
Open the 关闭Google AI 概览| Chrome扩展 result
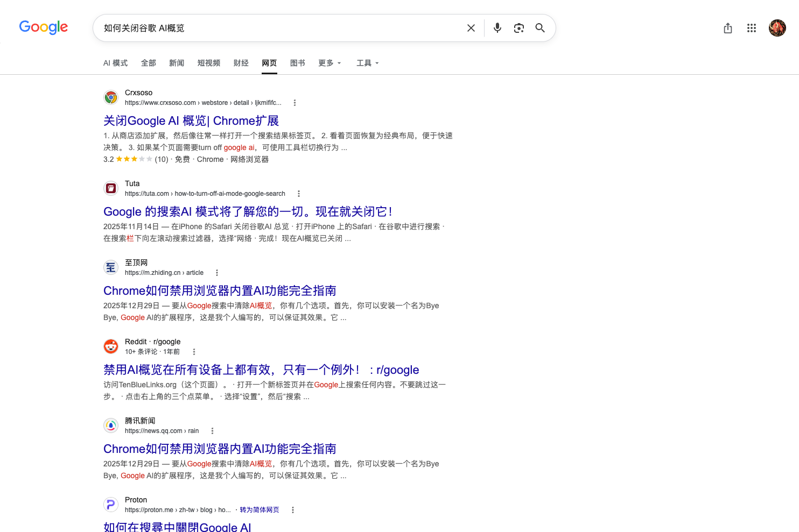[x=191, y=121]
